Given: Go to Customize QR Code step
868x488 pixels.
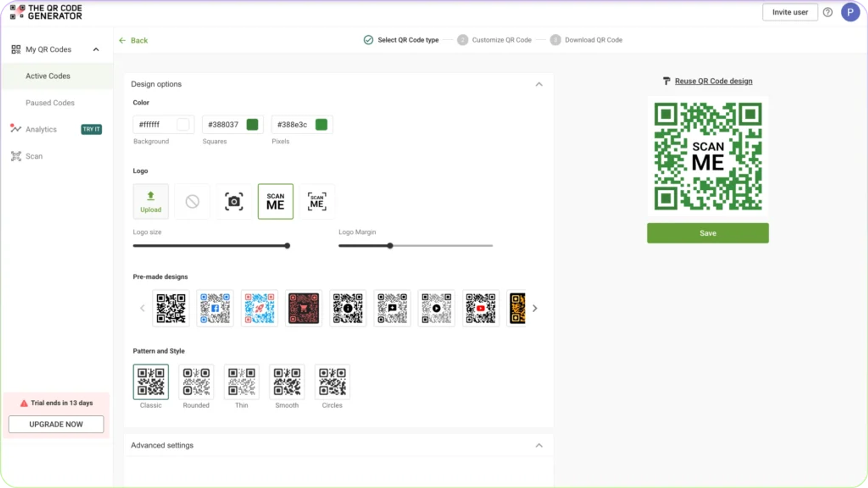Looking at the screenshot, I should pos(494,40).
